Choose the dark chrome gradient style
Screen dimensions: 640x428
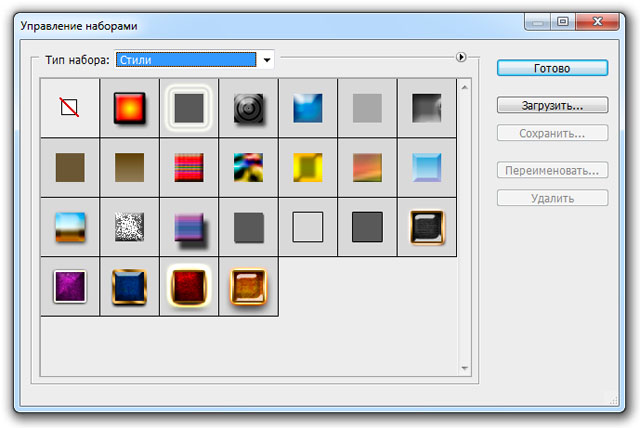[427, 108]
